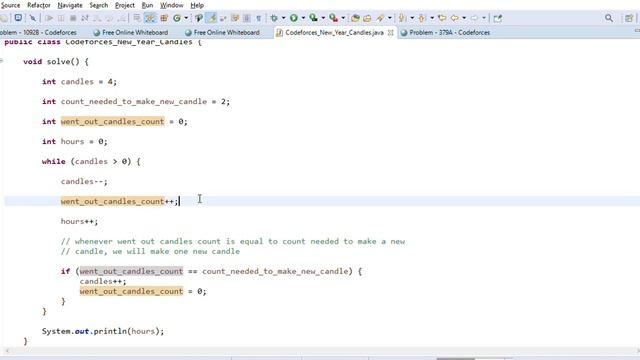
Task: Open the Console toolbar icon
Action: point(18,18)
